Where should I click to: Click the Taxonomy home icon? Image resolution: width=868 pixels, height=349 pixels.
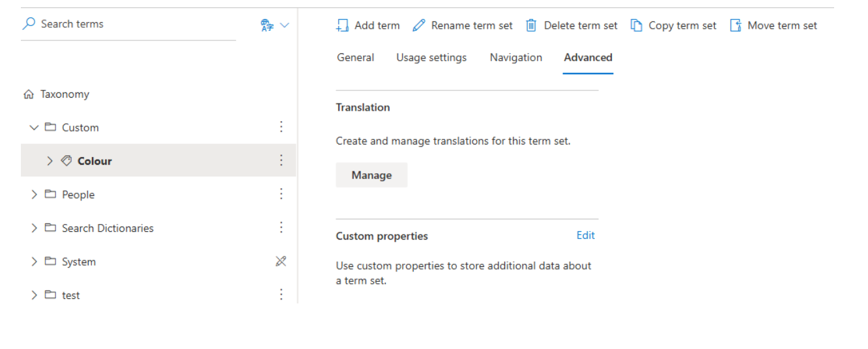(x=28, y=94)
